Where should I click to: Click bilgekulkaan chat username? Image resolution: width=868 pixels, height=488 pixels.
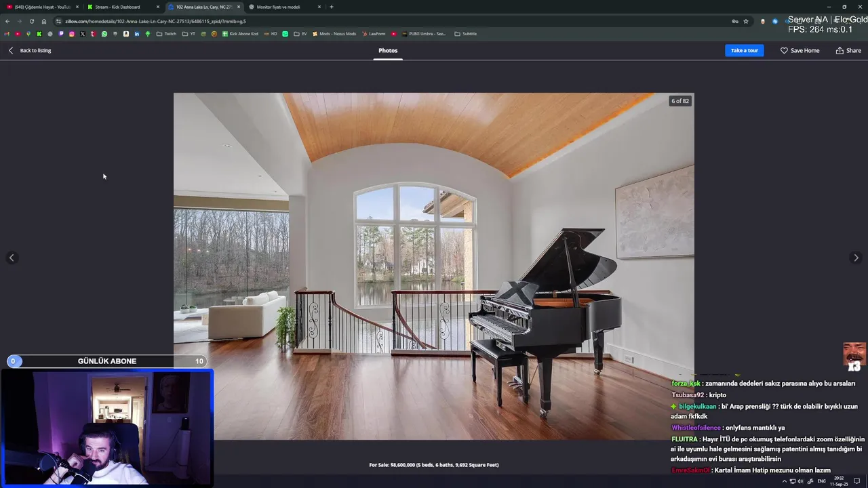(697, 407)
